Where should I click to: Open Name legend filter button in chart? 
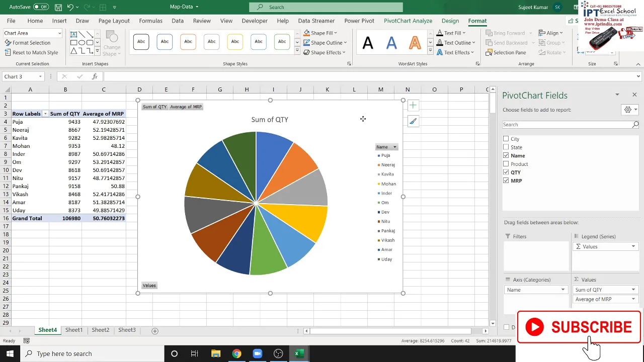point(386,147)
